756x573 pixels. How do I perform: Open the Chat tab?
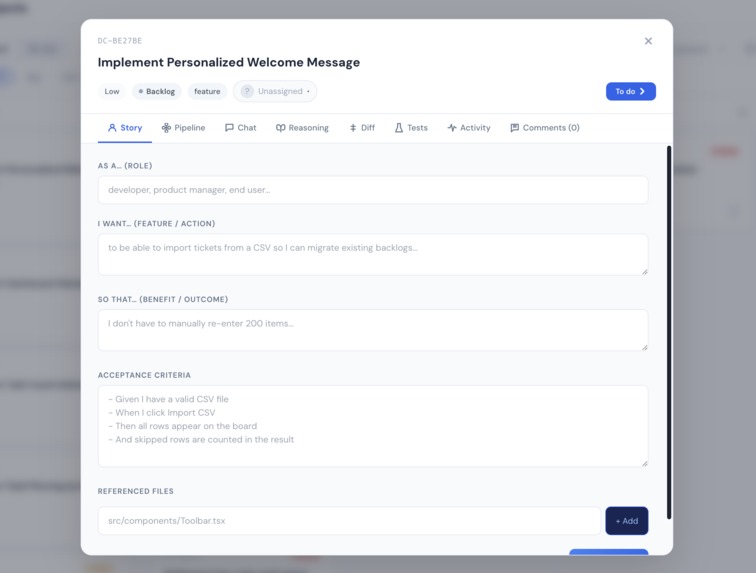click(240, 128)
